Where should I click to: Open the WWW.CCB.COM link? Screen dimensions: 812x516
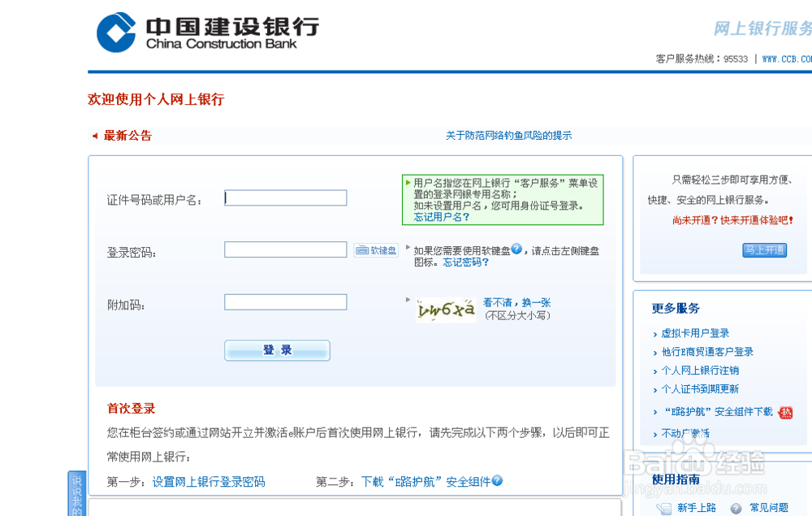pos(787,59)
